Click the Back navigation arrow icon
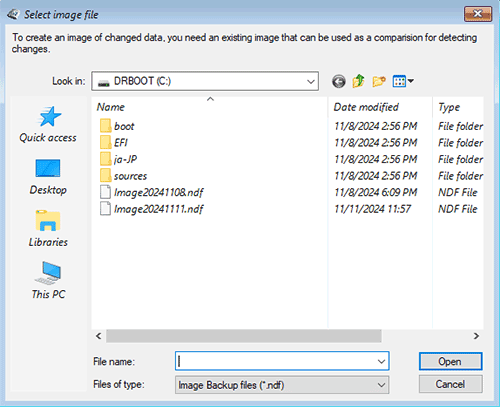The image size is (500, 407). pyautogui.click(x=339, y=81)
